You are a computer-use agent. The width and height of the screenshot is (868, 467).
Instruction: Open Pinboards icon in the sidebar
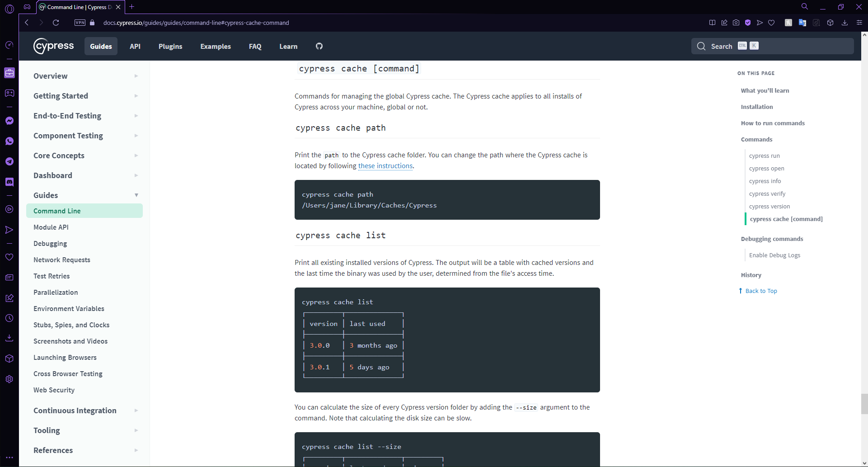coord(9,298)
